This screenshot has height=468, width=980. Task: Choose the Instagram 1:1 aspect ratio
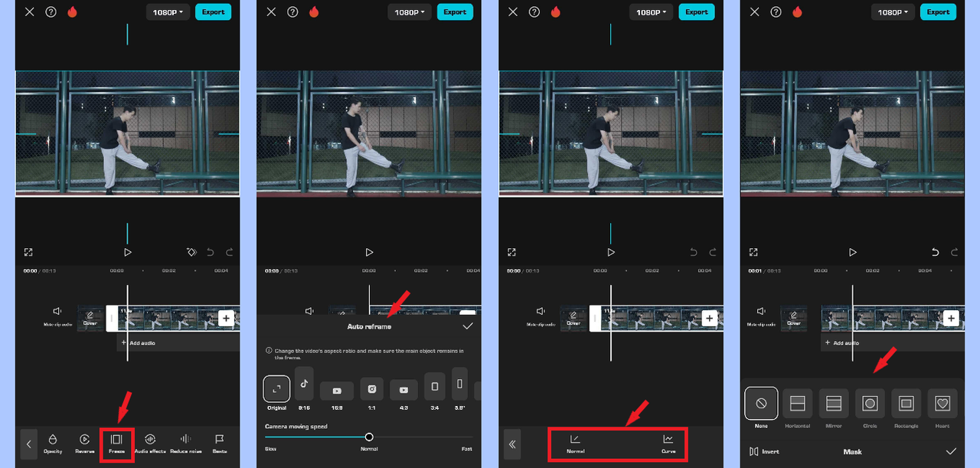coord(372,394)
